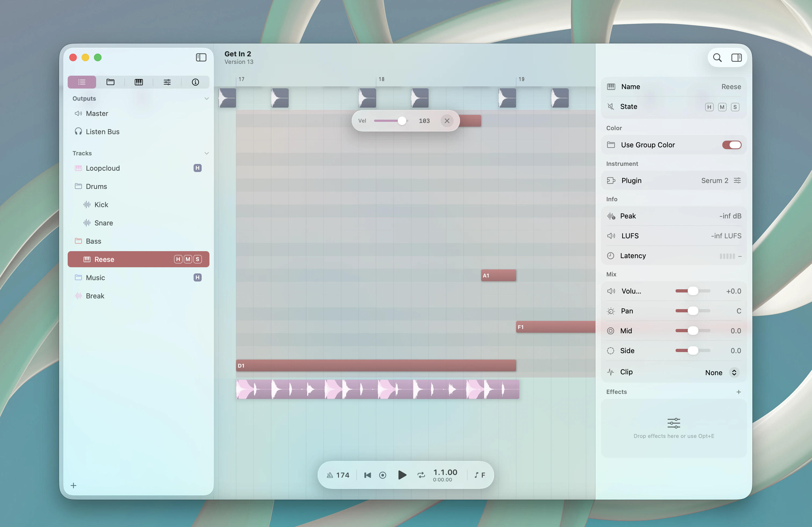Viewport: 812px width, 527px height.
Task: Select the Kick track
Action: (x=139, y=204)
